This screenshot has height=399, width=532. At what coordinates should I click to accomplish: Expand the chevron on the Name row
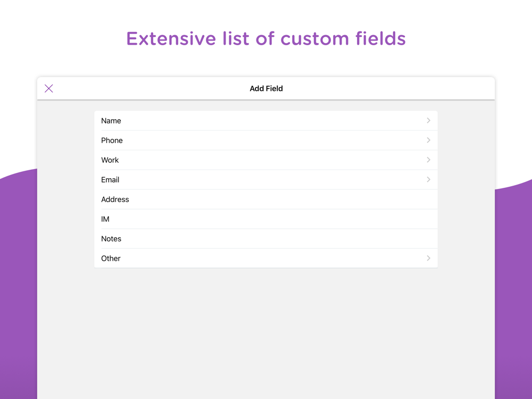(428, 121)
